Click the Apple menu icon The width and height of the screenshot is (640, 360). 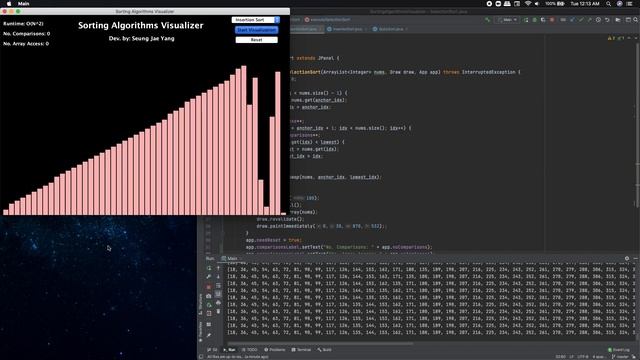9,3
